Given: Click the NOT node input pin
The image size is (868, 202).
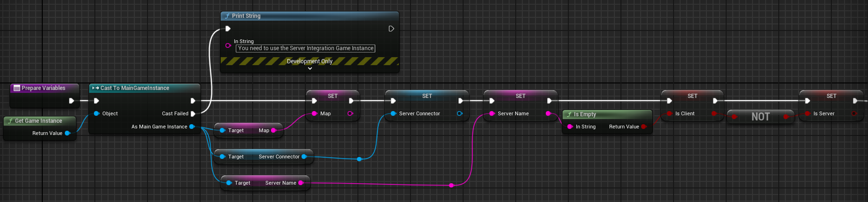Looking at the screenshot, I should pos(734,117).
